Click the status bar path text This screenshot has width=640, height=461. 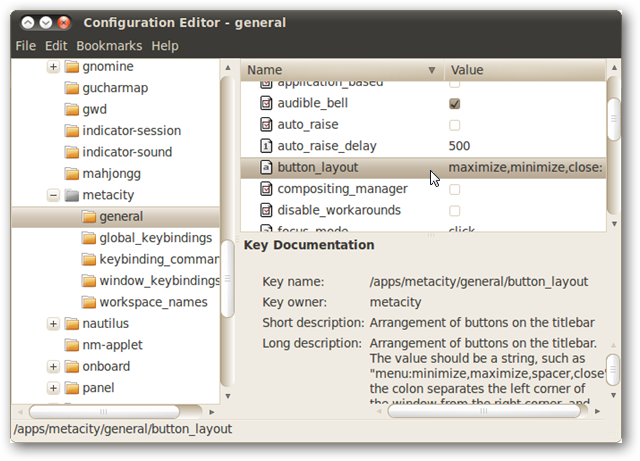click(123, 429)
